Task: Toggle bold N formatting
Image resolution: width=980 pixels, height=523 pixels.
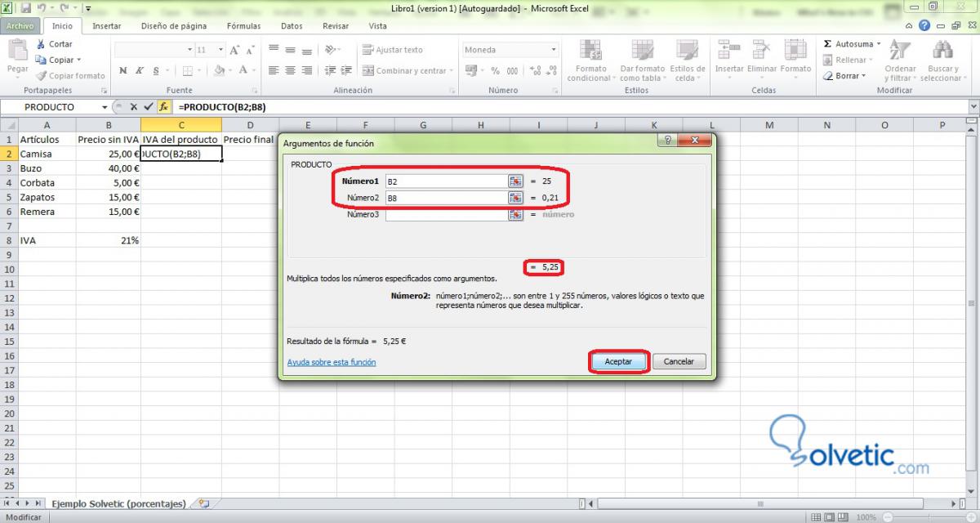Action: coord(122,71)
